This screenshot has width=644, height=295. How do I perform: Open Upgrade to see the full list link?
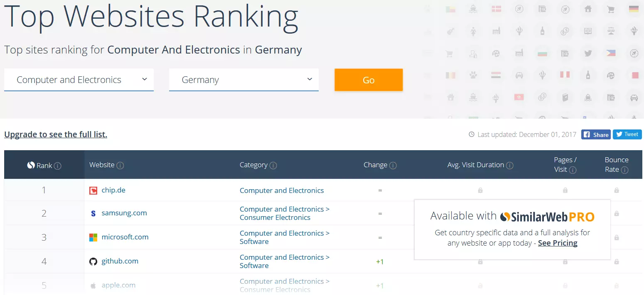56,134
